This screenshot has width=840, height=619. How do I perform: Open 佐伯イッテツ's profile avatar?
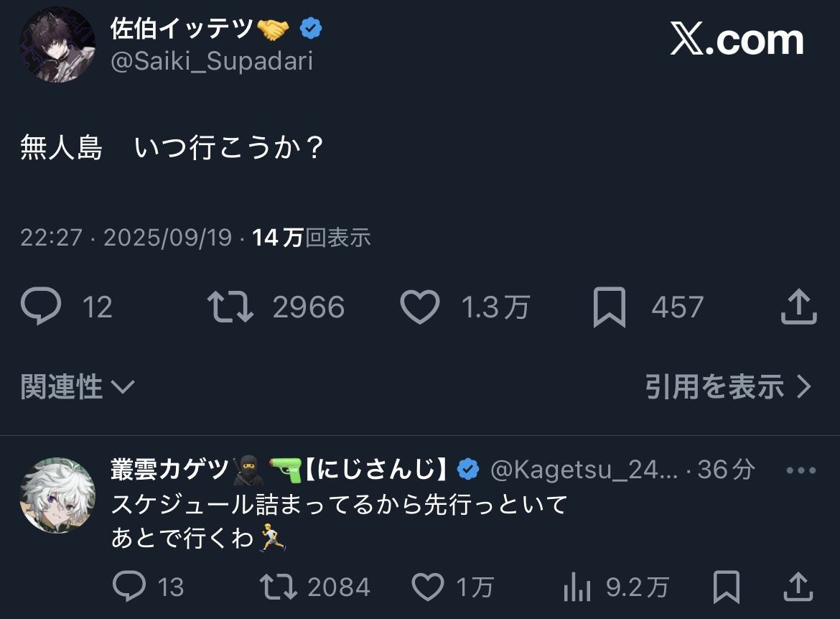click(57, 45)
